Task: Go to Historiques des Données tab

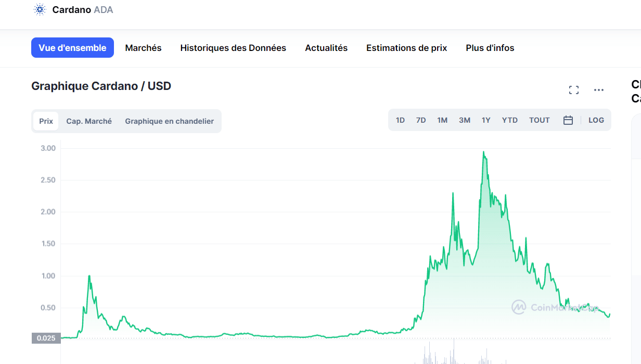Action: (233, 48)
